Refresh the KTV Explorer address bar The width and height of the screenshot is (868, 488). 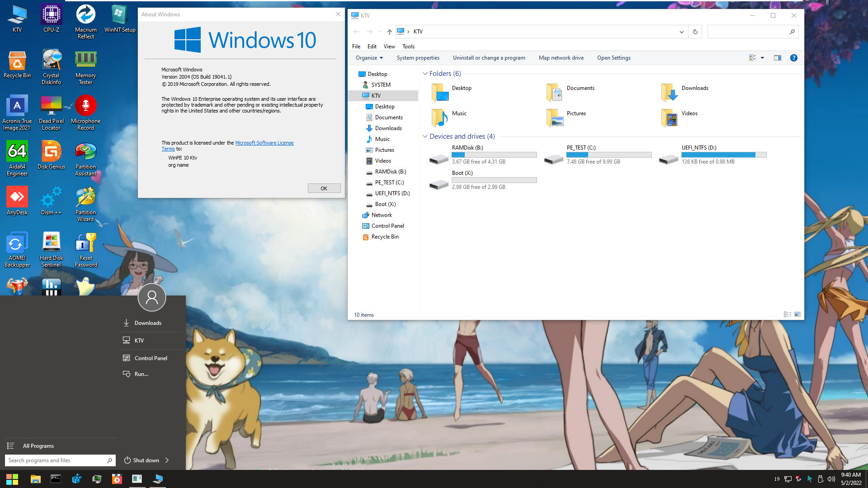(x=695, y=32)
